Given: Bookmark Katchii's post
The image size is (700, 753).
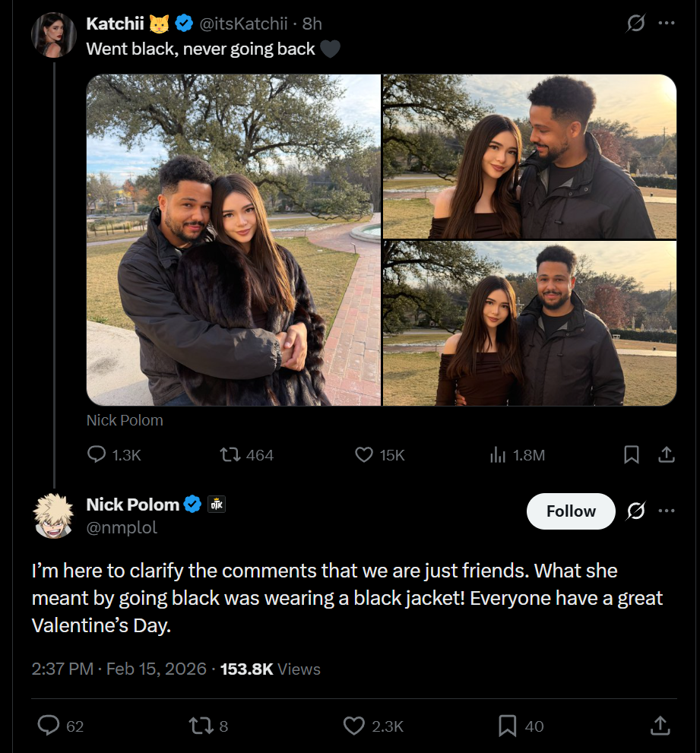Looking at the screenshot, I should pos(631,454).
